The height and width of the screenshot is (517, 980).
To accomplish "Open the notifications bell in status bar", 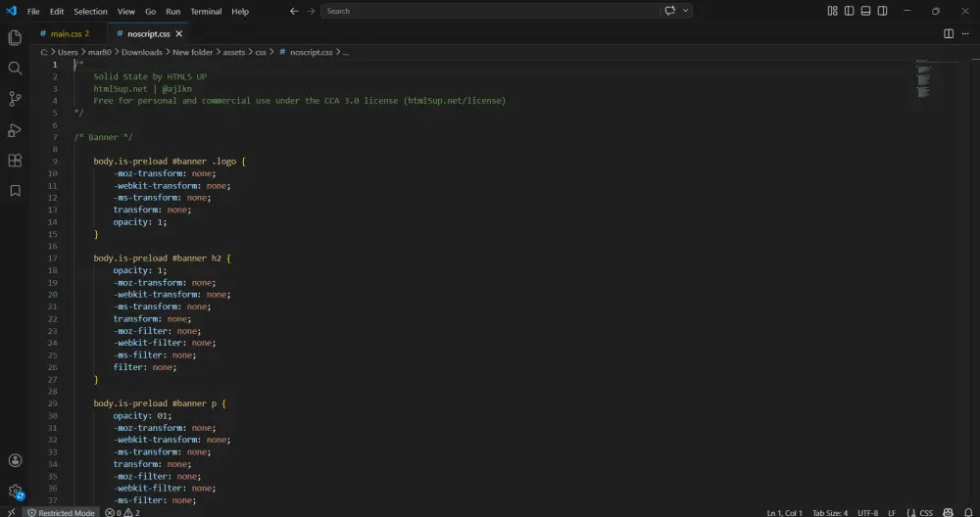I will (968, 513).
